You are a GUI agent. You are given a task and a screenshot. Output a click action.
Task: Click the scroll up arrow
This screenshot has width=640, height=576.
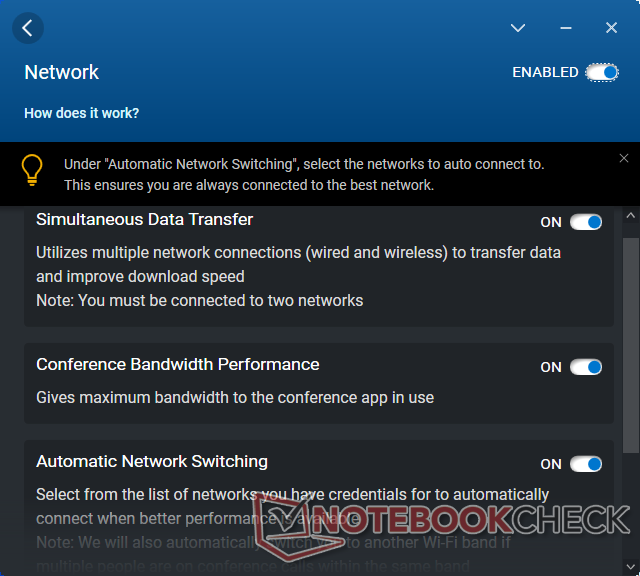pyautogui.click(x=630, y=215)
